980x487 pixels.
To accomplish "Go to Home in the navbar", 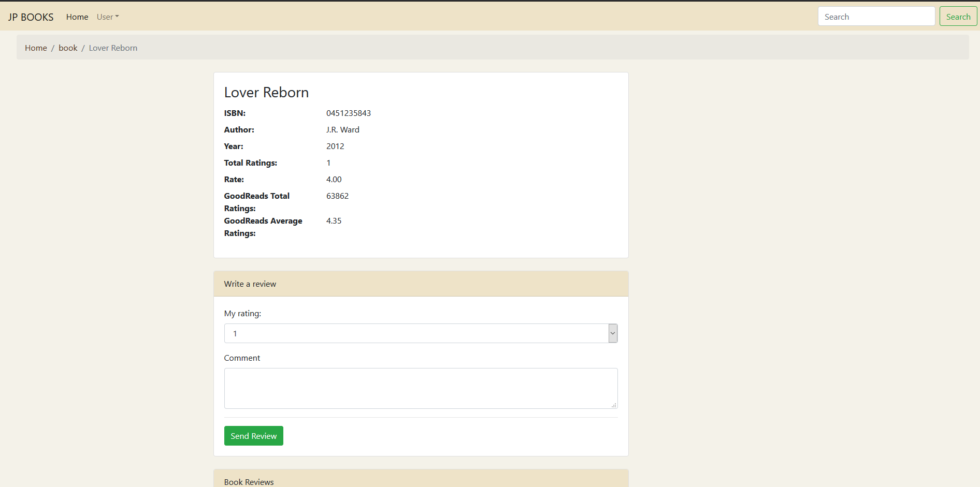I will [x=77, y=17].
